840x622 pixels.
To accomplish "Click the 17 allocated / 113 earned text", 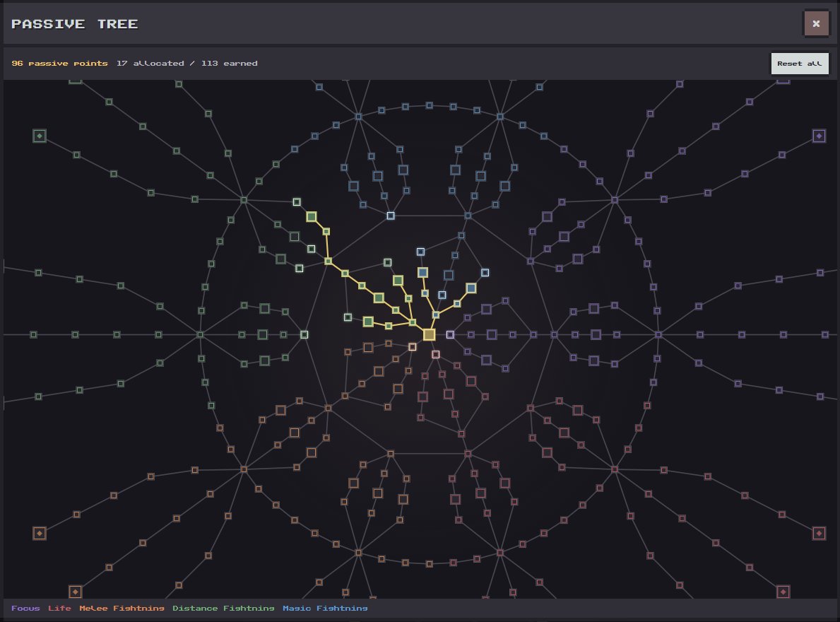I will [x=187, y=63].
